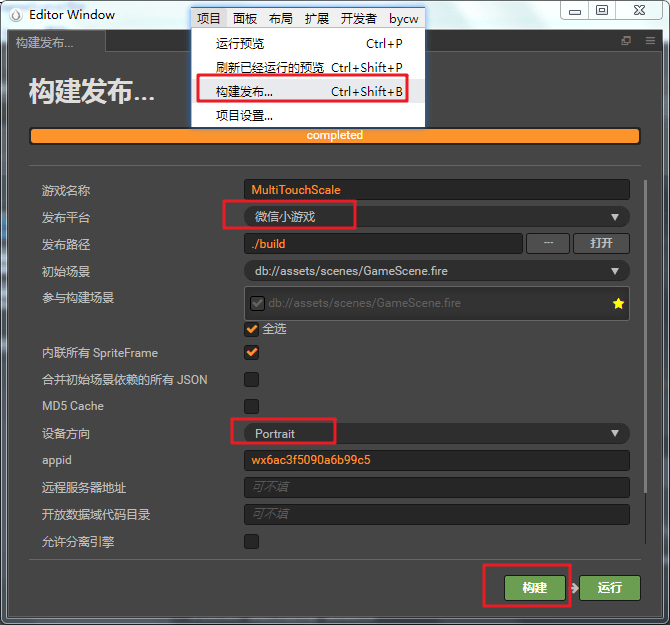Expand the 初始场景 start scene dropdown

436,271
